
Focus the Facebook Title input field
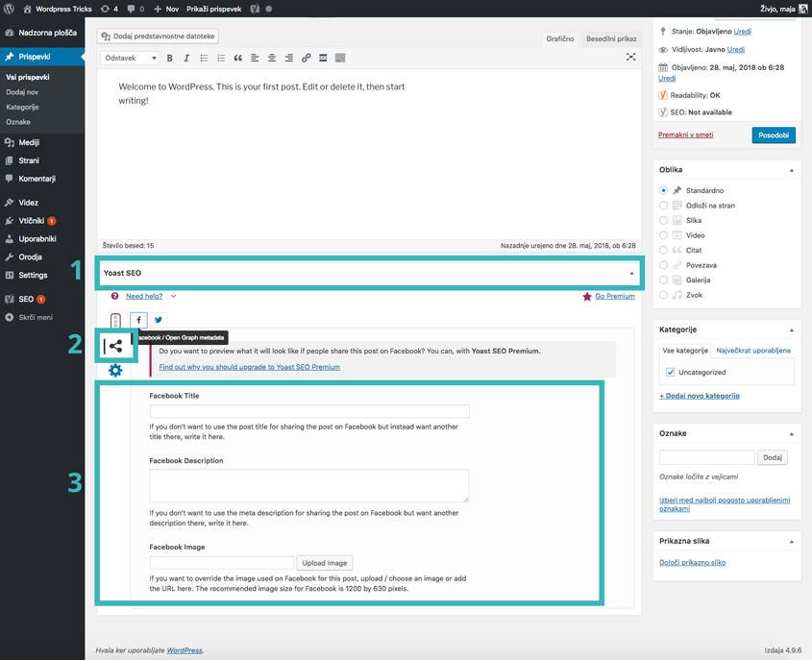[309, 411]
